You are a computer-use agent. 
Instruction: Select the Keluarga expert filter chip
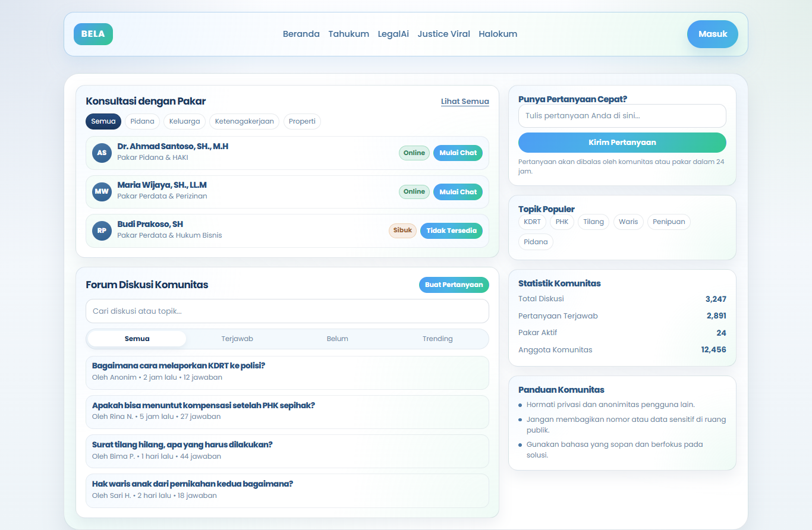tap(184, 121)
